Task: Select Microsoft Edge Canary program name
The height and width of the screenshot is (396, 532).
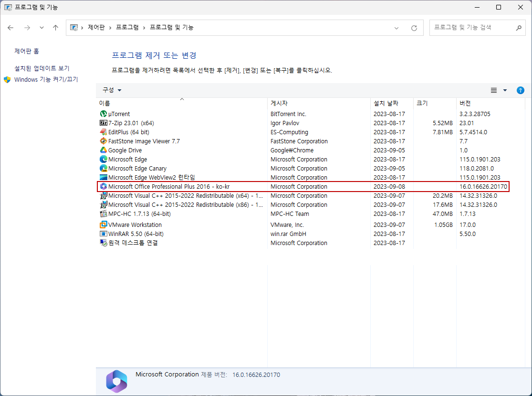Action: [137, 168]
